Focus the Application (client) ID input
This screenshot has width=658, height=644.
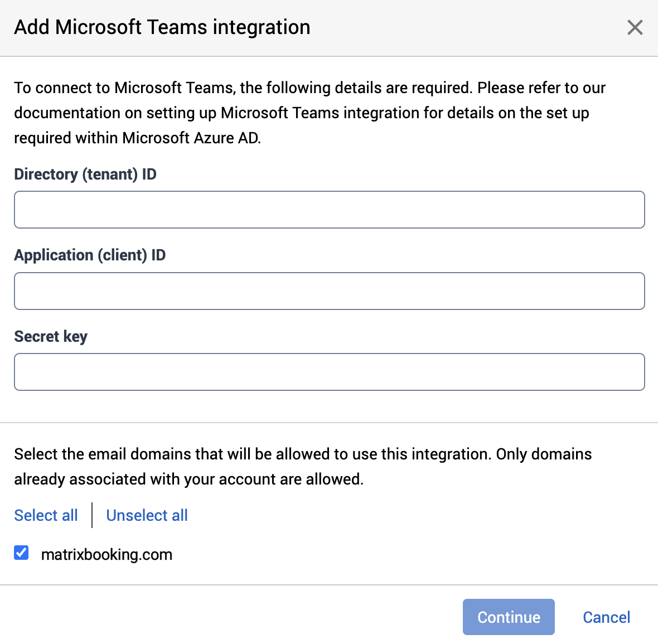329,290
